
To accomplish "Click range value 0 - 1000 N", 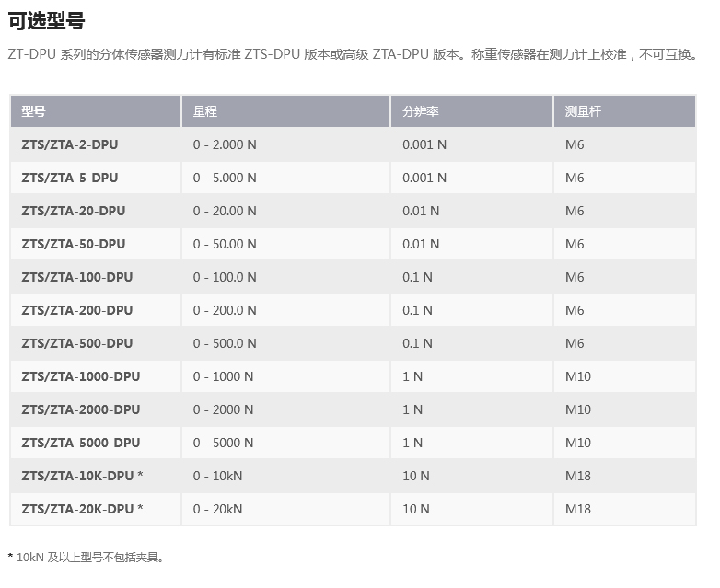I will click(223, 376).
